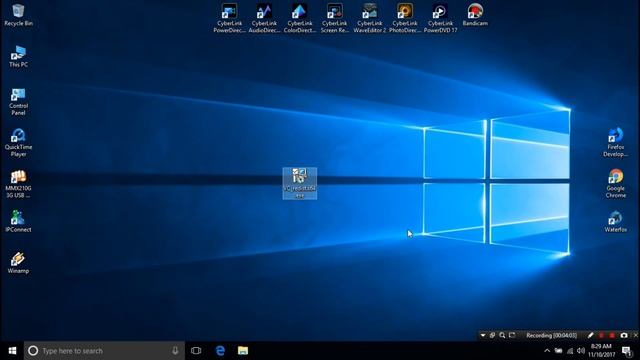Select the QuickTime Player shortcut
Screen dimensions: 640x360
(18, 142)
